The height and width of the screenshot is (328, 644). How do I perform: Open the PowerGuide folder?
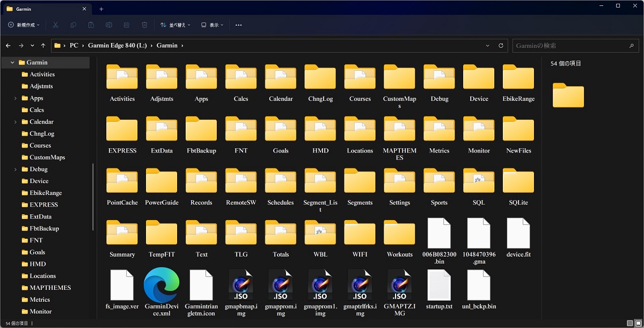162,181
